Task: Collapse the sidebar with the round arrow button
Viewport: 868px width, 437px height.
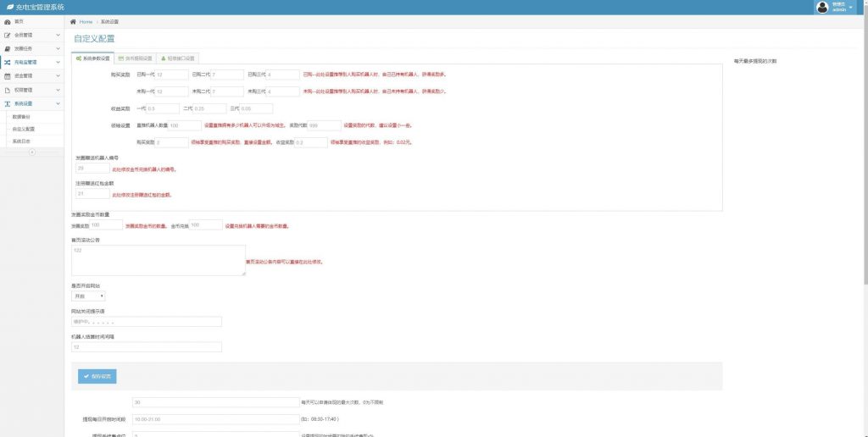Action: 32,152
